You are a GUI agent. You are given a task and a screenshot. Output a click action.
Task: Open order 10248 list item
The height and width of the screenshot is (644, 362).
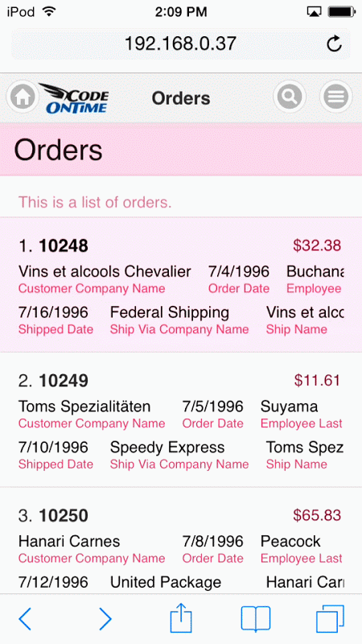[181, 285]
